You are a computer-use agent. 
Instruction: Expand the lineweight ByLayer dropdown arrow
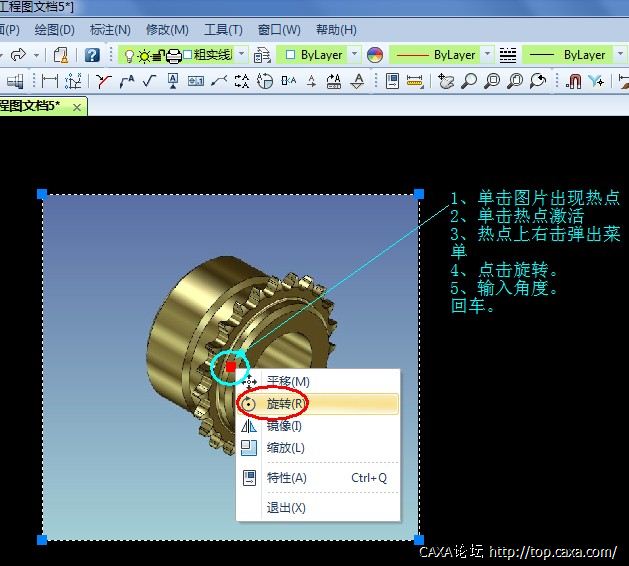pos(621,54)
